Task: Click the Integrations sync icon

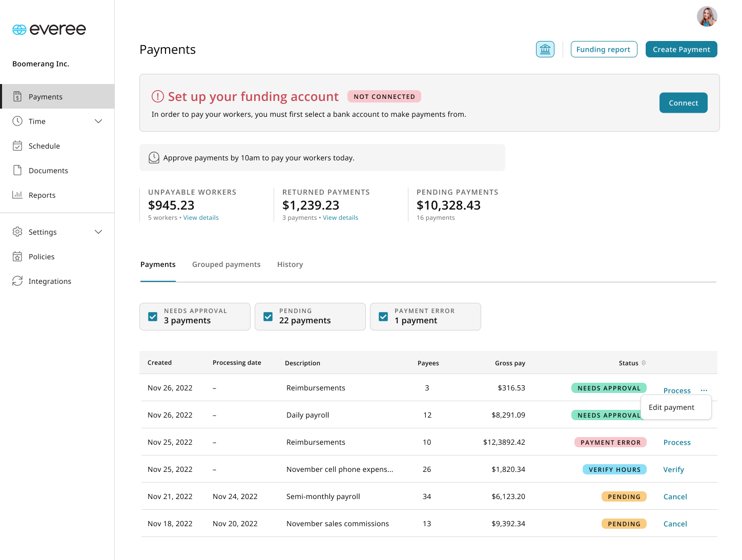Action: click(x=17, y=281)
